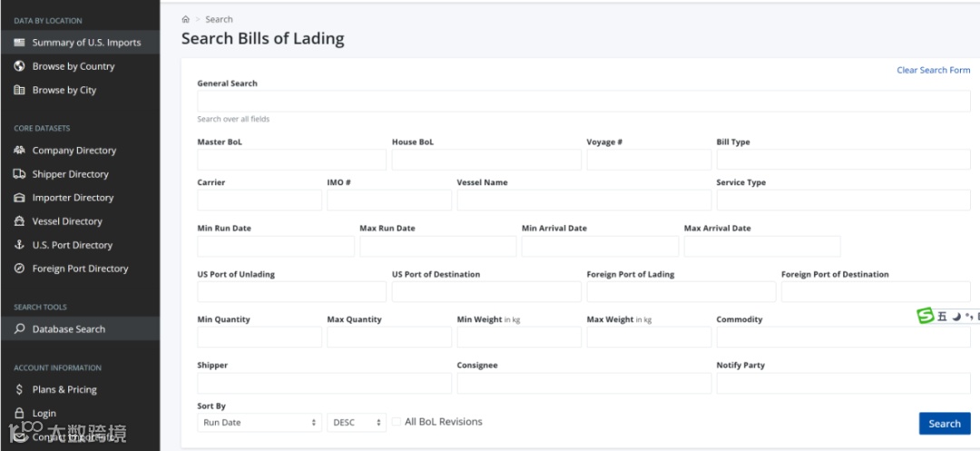
Task: Open the DESC sort order dropdown
Action: click(x=357, y=423)
